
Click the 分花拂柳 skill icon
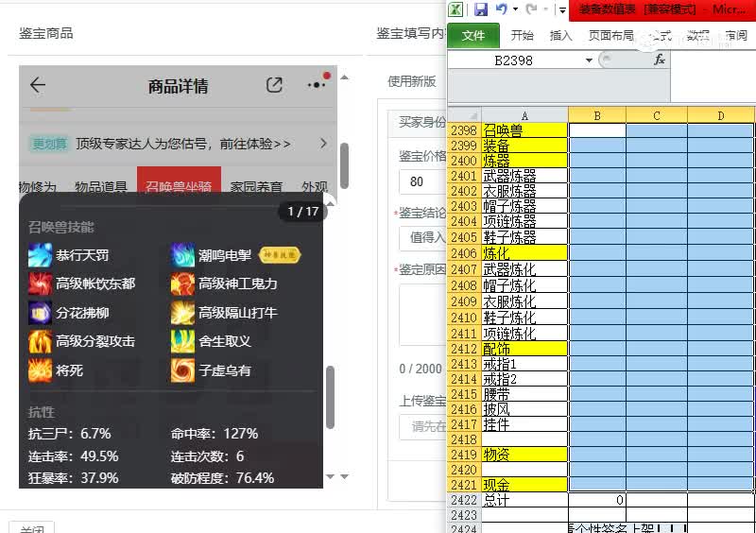coord(40,313)
